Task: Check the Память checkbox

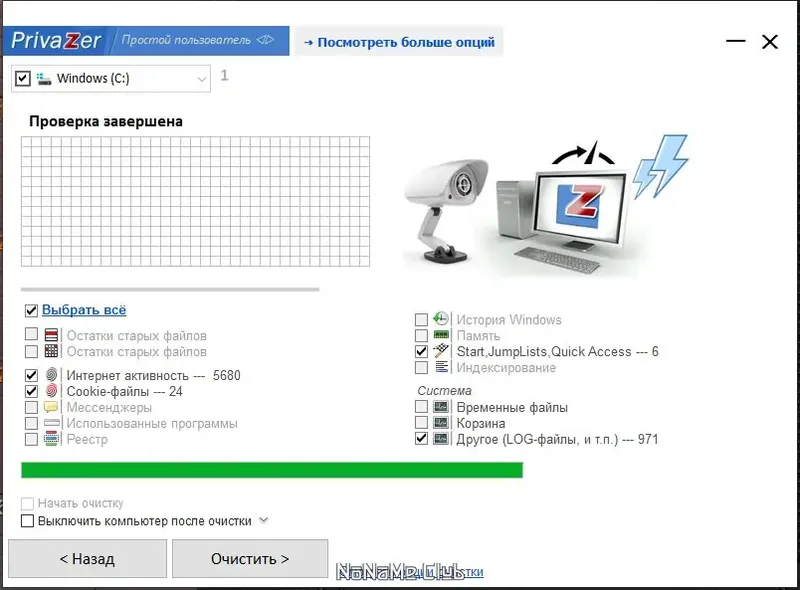Action: point(421,335)
